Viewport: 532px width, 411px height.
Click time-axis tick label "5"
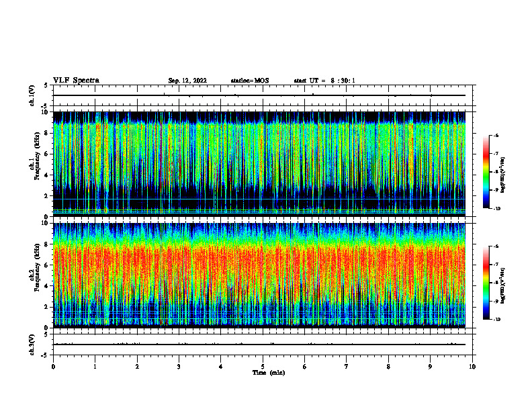tap(263, 367)
